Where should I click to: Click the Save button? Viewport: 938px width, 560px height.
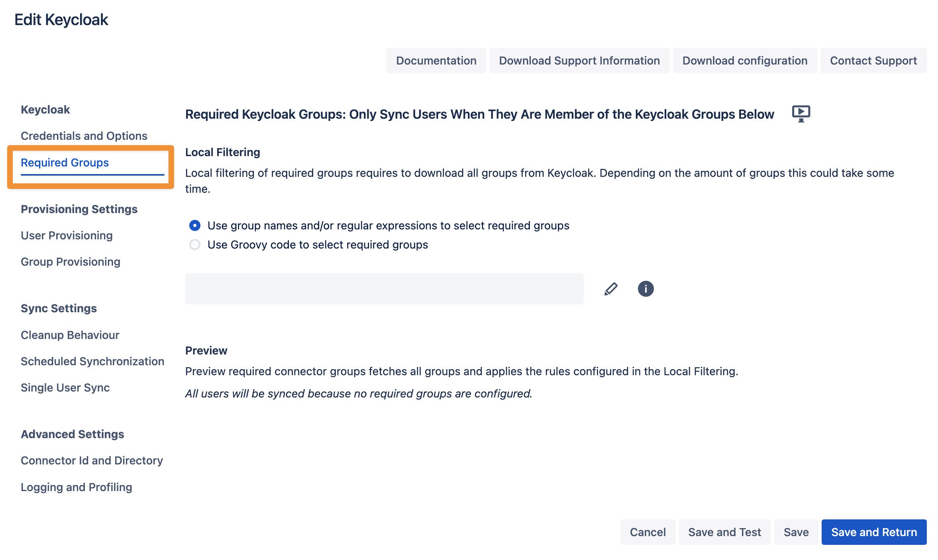[x=796, y=532]
